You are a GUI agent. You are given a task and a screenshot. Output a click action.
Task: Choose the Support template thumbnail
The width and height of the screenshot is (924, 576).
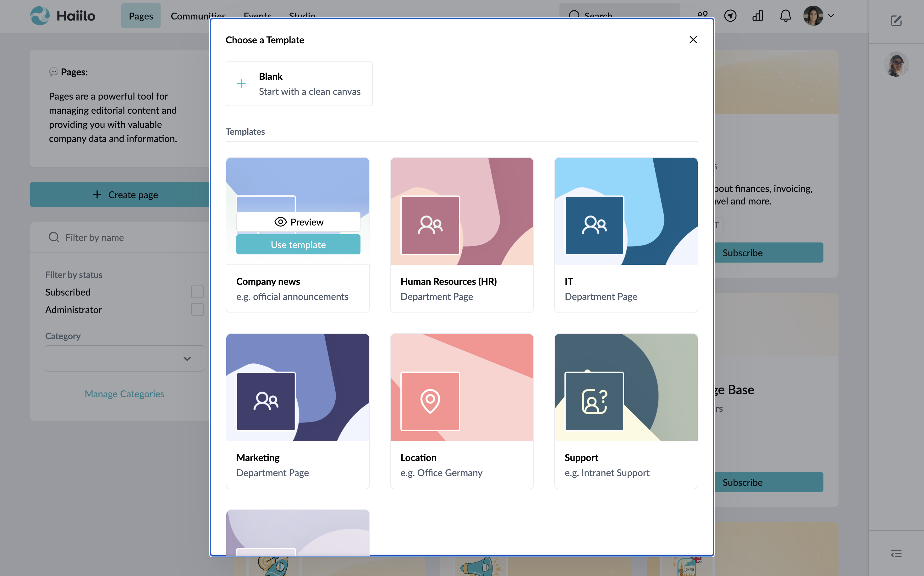(626, 387)
